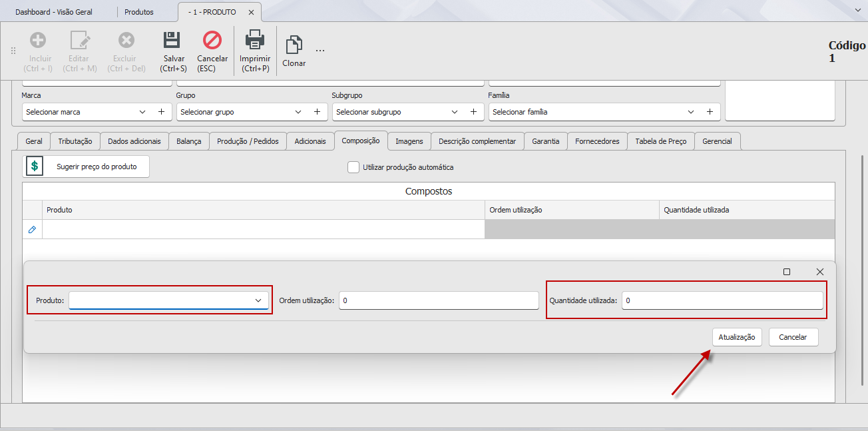Enable Utilizar produção automática checkbox
The image size is (868, 431).
(x=353, y=167)
